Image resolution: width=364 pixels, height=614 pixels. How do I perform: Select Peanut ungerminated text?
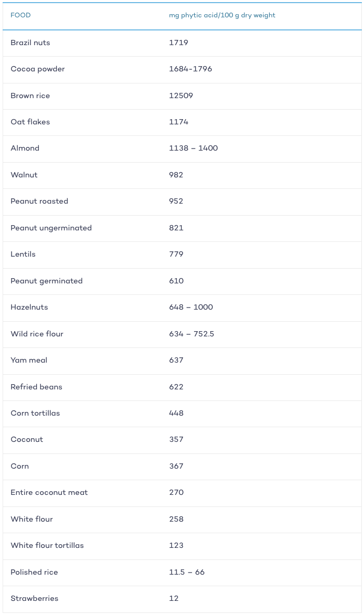coord(51,228)
